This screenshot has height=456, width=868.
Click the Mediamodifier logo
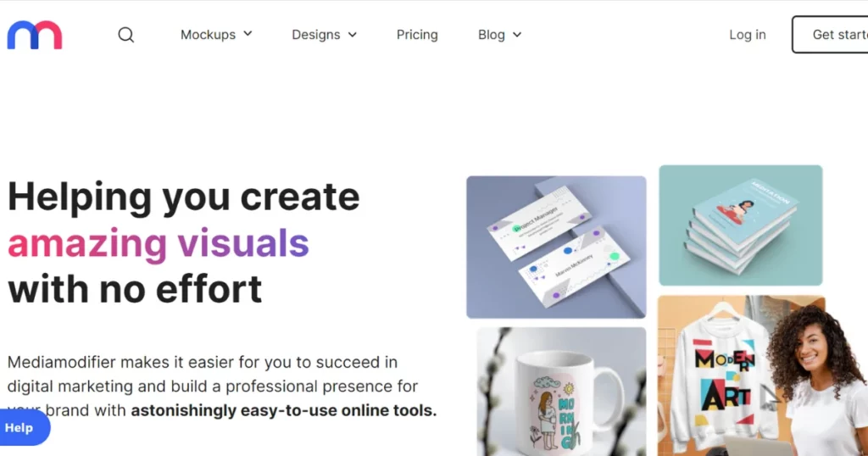point(34,35)
